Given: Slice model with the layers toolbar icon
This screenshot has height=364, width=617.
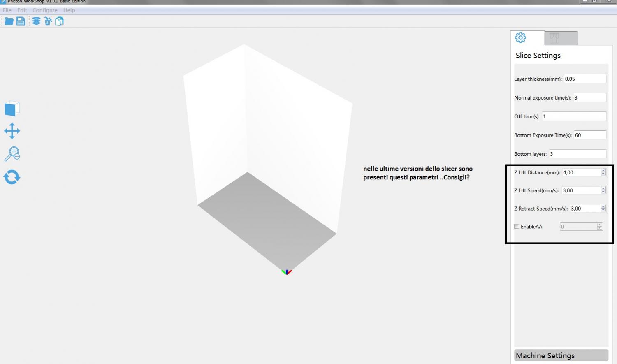Looking at the screenshot, I should click(37, 21).
